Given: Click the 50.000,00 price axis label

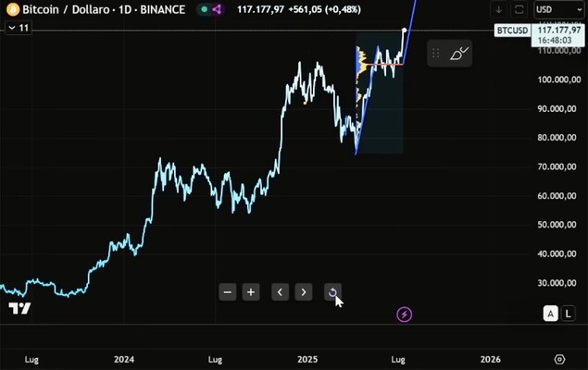Looking at the screenshot, I should [557, 225].
